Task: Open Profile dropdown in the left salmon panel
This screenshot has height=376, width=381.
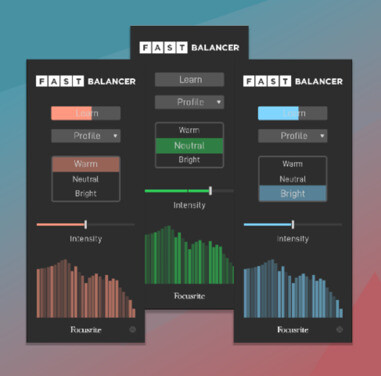Action: [86, 136]
